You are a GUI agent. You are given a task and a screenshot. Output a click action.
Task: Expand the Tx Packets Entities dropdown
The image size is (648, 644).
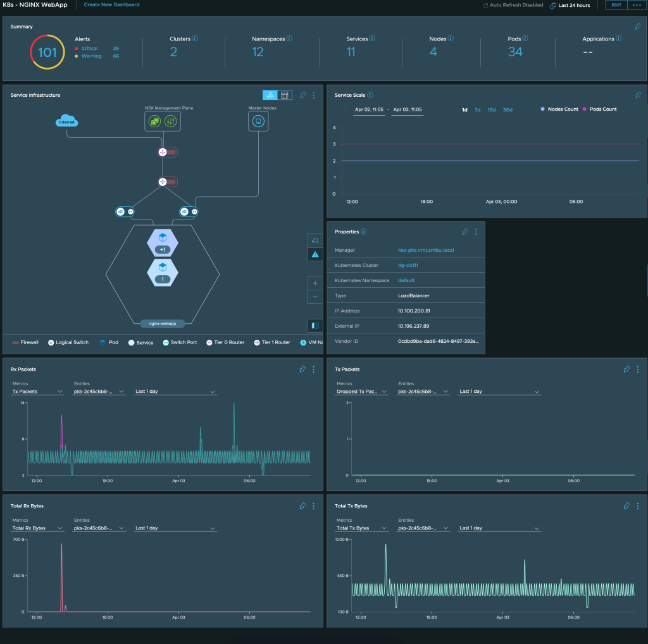tap(423, 391)
